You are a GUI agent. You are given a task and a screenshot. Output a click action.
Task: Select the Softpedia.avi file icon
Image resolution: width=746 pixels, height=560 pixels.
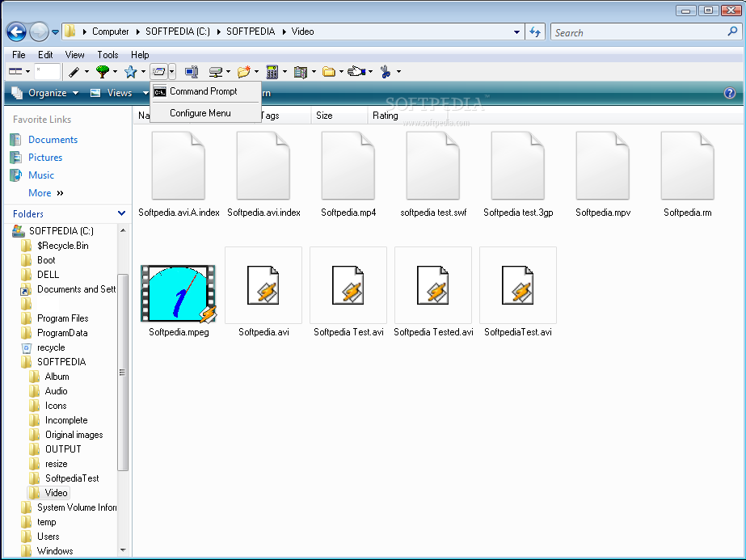pyautogui.click(x=263, y=285)
